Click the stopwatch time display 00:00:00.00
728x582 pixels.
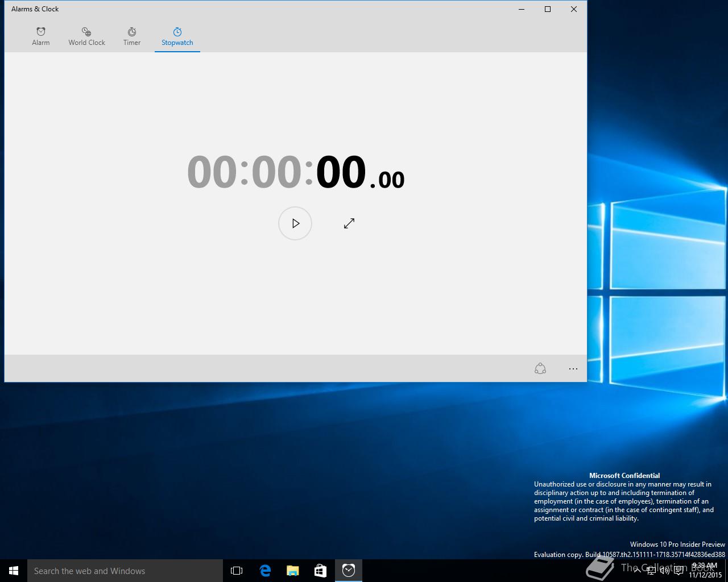[x=296, y=172]
